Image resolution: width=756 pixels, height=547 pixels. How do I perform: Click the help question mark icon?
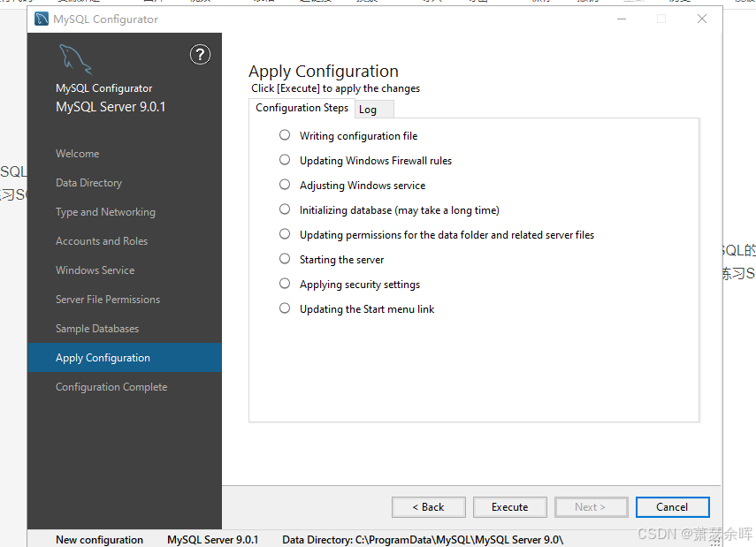[x=200, y=55]
